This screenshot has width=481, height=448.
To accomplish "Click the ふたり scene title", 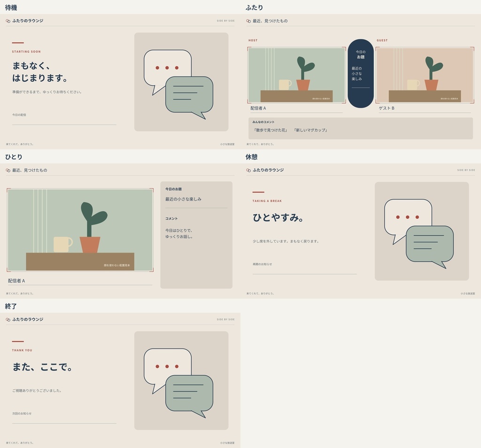I will click(254, 8).
